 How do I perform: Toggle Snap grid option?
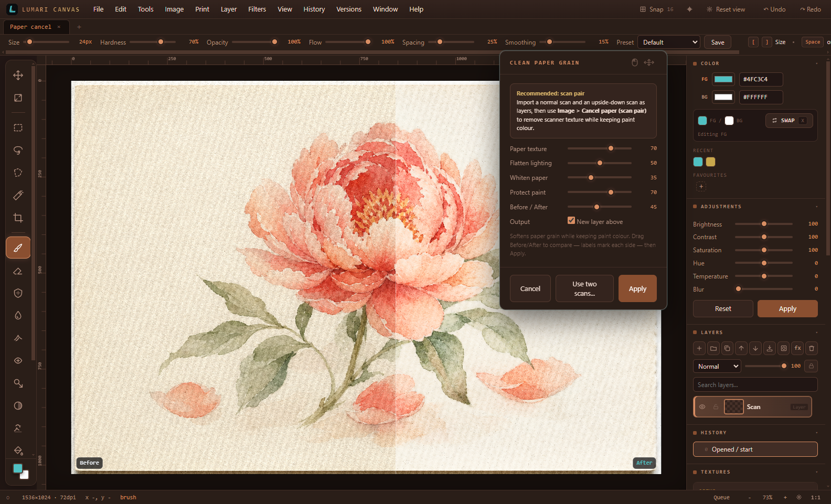point(656,9)
